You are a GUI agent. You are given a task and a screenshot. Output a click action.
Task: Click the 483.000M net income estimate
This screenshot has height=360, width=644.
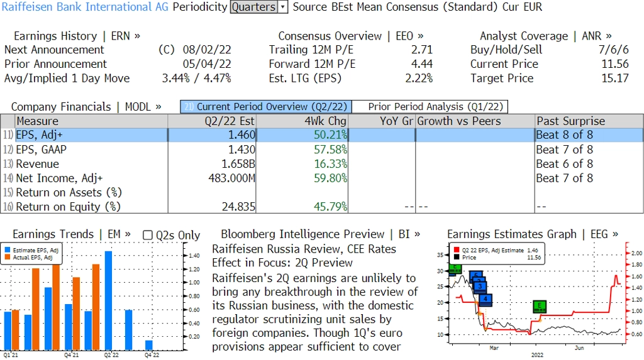tap(231, 178)
